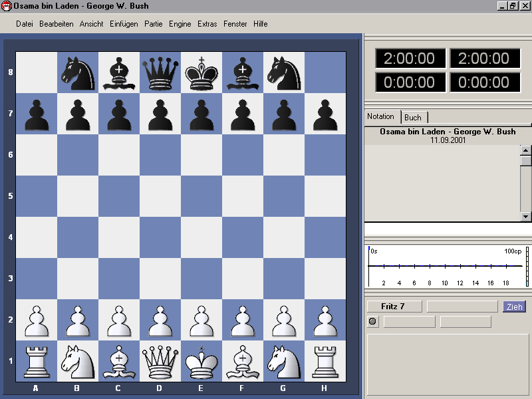Open the Bearbeiten menu
Screen dimensions: 532x399
(x=57, y=24)
